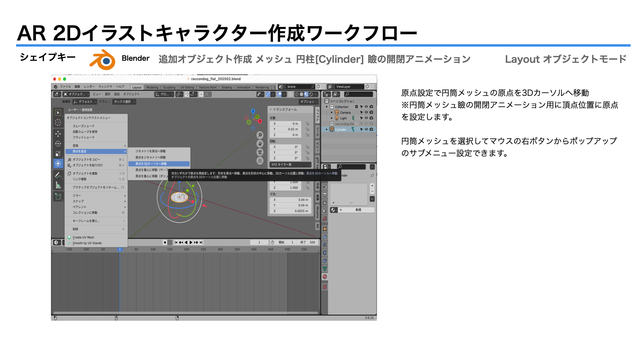Select the Transform tool
Viewport: 644px width, 362px height.
click(x=58, y=164)
